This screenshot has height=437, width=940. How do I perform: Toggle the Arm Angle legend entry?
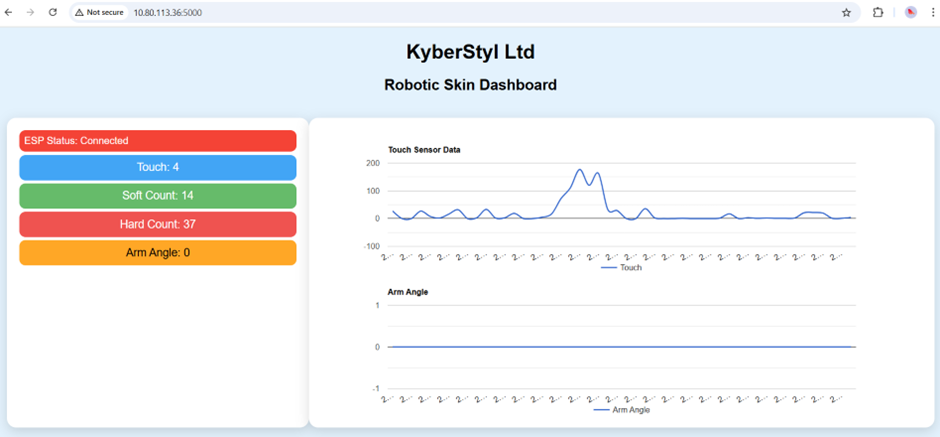[621, 410]
